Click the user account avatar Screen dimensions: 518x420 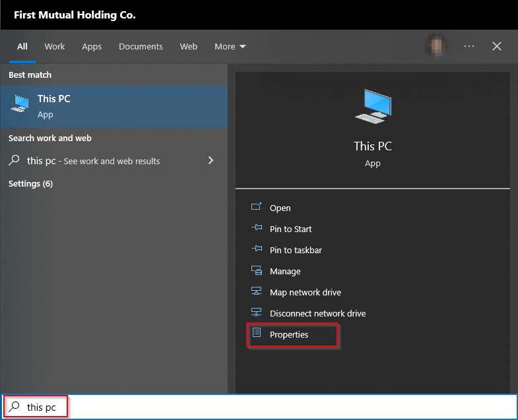click(436, 45)
